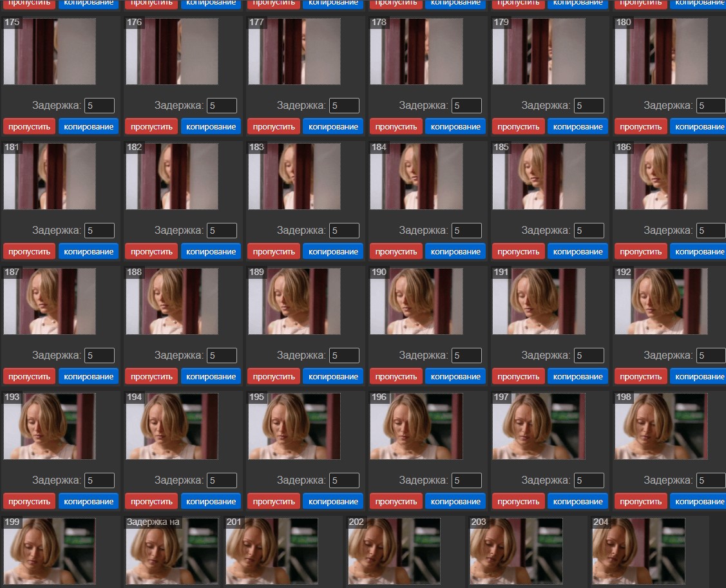
Task: Copy frame 181 using копирование
Action: pos(88,251)
